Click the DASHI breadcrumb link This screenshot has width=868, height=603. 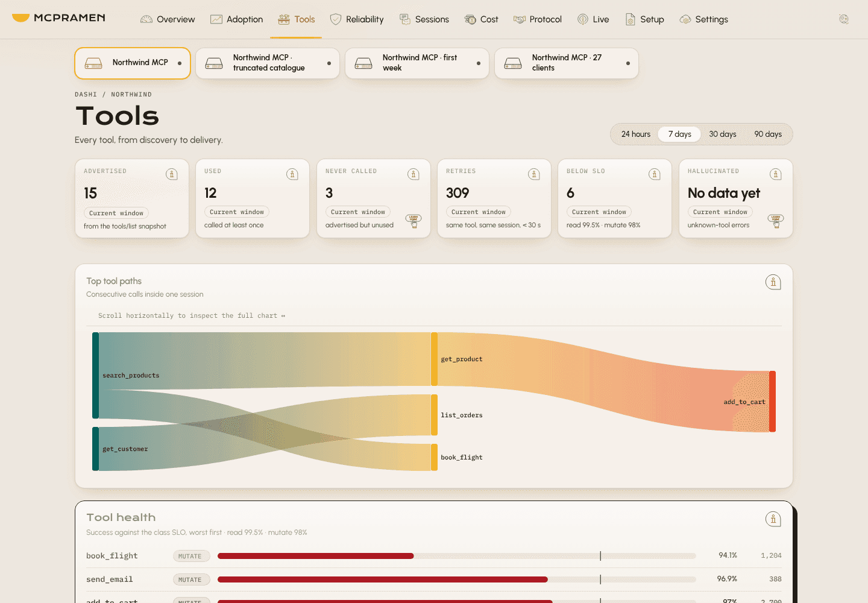pyautogui.click(x=86, y=95)
